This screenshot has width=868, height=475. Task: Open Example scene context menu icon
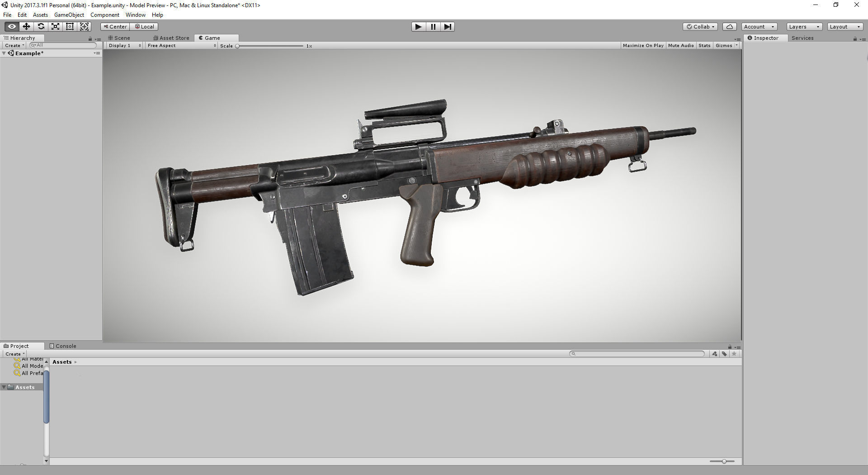97,53
